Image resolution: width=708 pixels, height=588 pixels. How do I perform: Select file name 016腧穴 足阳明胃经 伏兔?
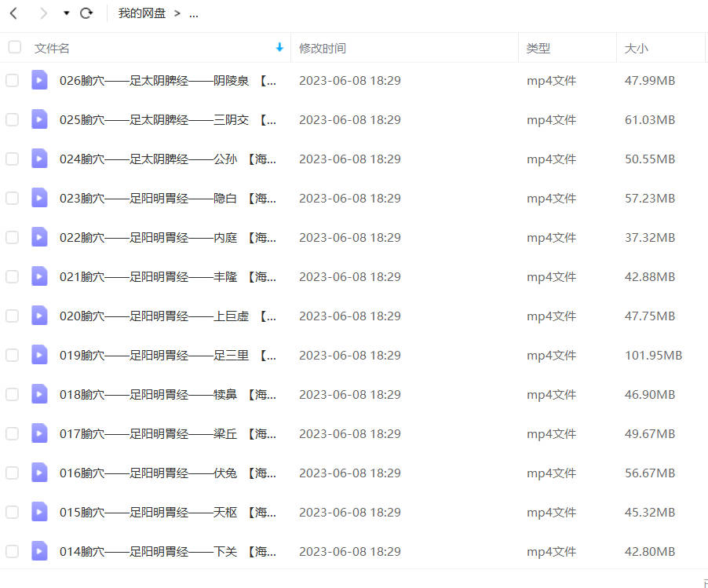click(x=168, y=473)
